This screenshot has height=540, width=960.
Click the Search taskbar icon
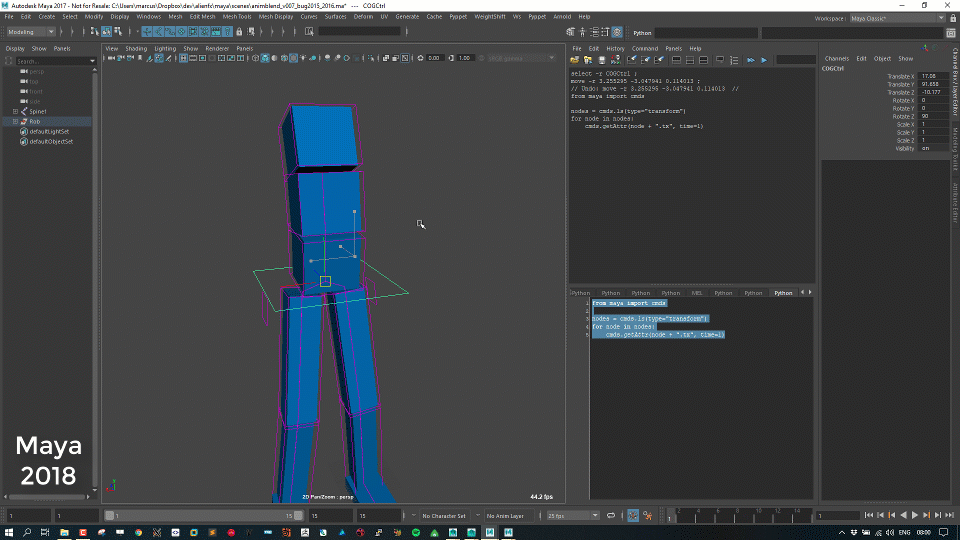coord(27,533)
